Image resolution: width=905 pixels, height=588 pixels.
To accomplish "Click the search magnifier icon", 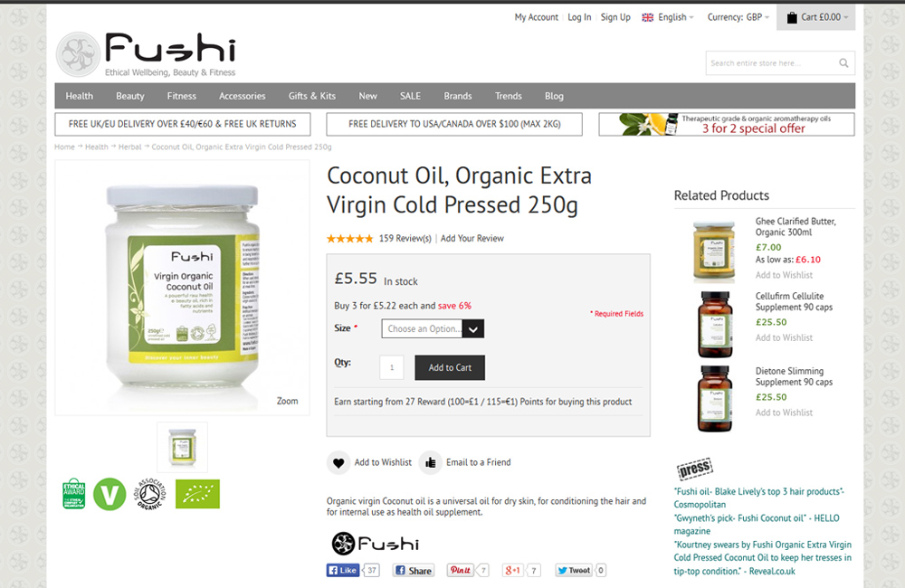I will [x=843, y=63].
